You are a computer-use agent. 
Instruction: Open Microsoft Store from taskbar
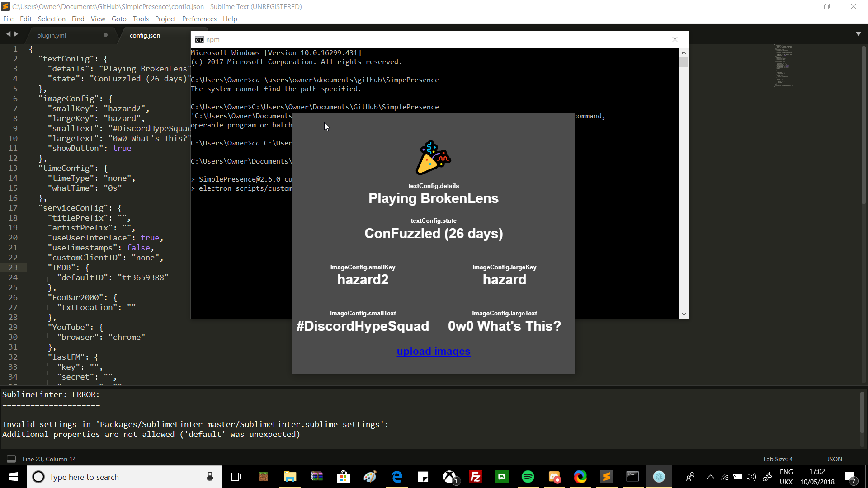coord(343,477)
